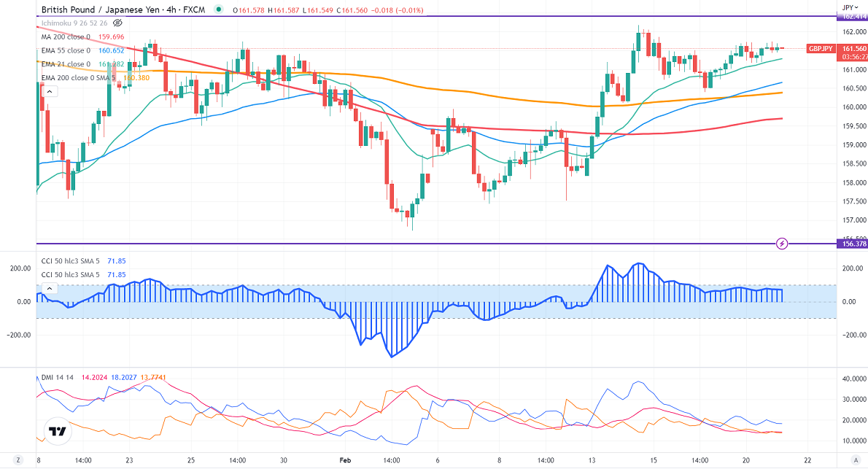Click the purple lightning bolt alert icon
Image resolution: width=868 pixels, height=469 pixels.
pyautogui.click(x=782, y=243)
